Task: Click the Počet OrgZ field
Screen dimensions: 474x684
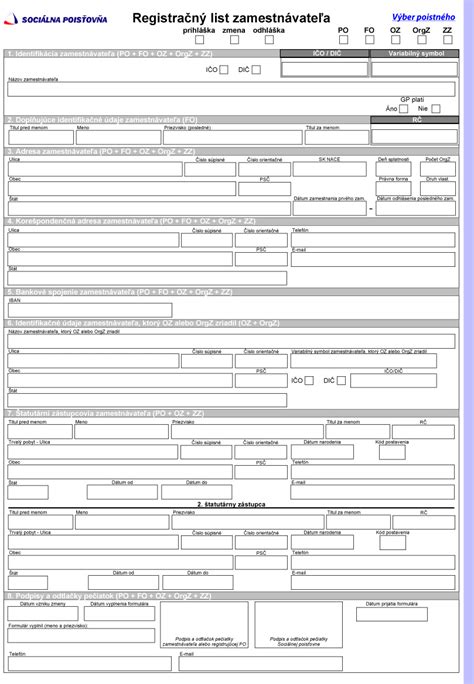Action: (x=438, y=169)
